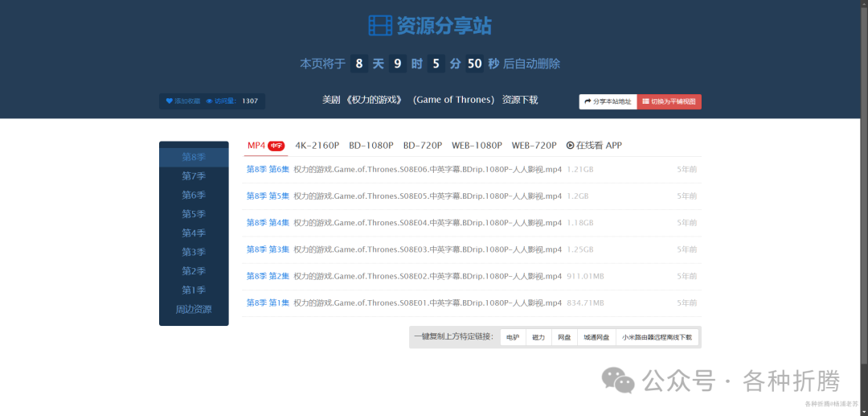Choose 第5季 in the season sidebar
The image size is (868, 416).
194,214
